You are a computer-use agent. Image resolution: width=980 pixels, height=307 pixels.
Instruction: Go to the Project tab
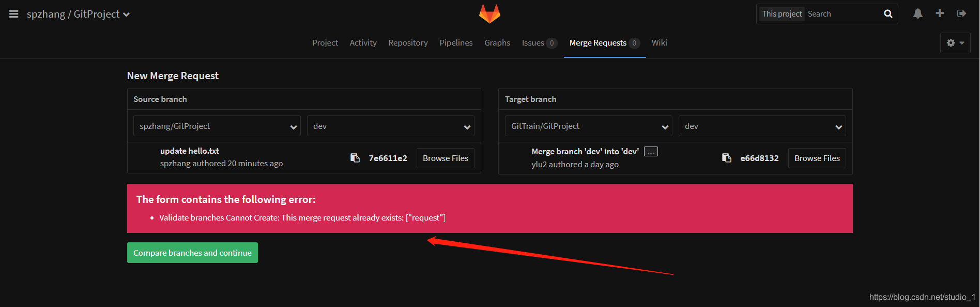click(x=325, y=43)
